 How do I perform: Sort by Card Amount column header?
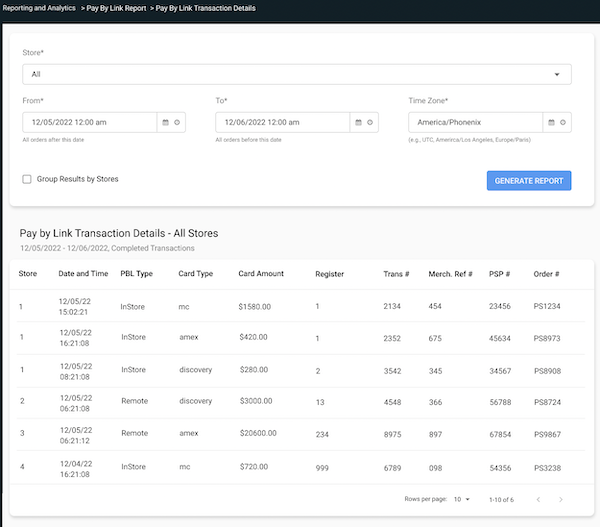261,274
